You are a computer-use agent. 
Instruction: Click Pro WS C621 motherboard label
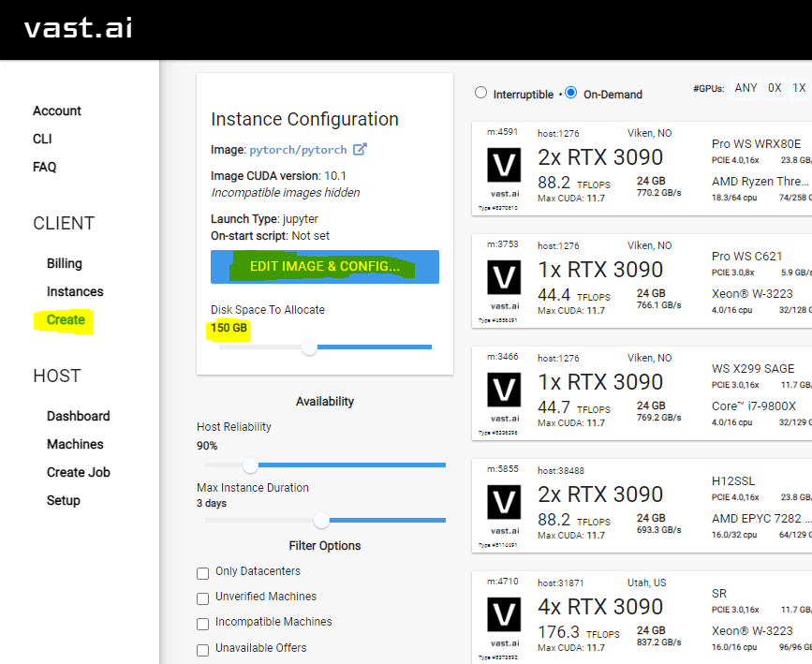click(x=746, y=257)
